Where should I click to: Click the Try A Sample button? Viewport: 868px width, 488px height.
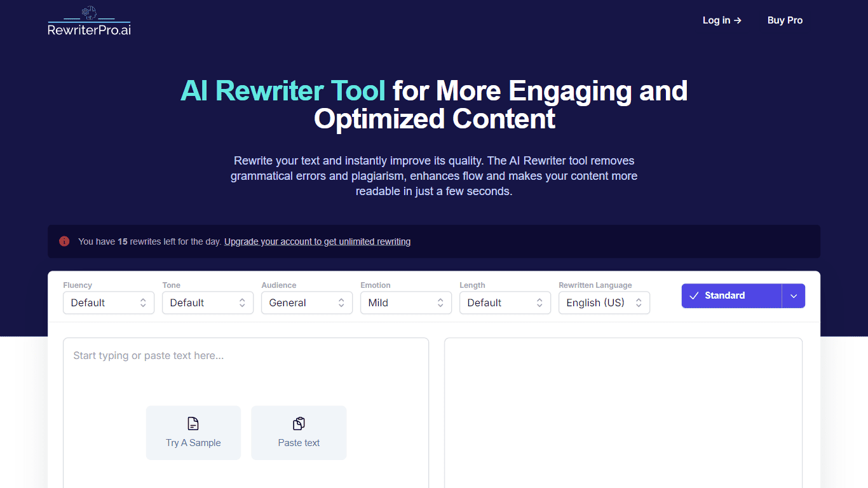click(193, 433)
